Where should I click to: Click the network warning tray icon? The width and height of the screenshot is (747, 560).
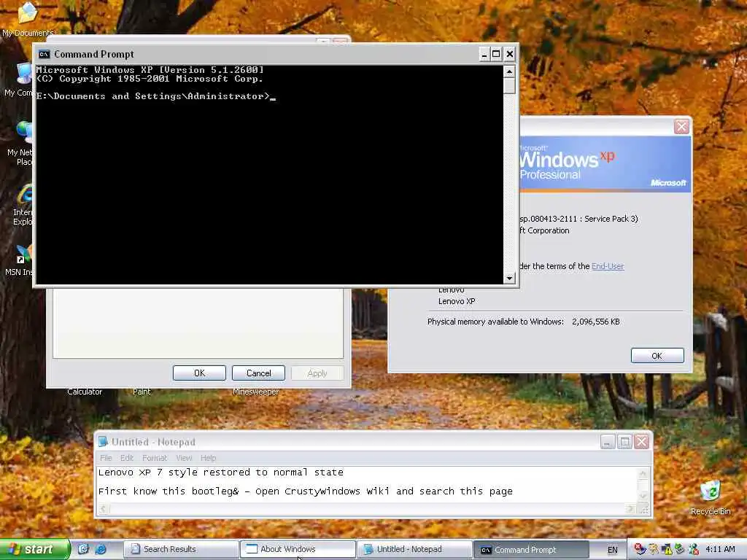pyautogui.click(x=667, y=549)
